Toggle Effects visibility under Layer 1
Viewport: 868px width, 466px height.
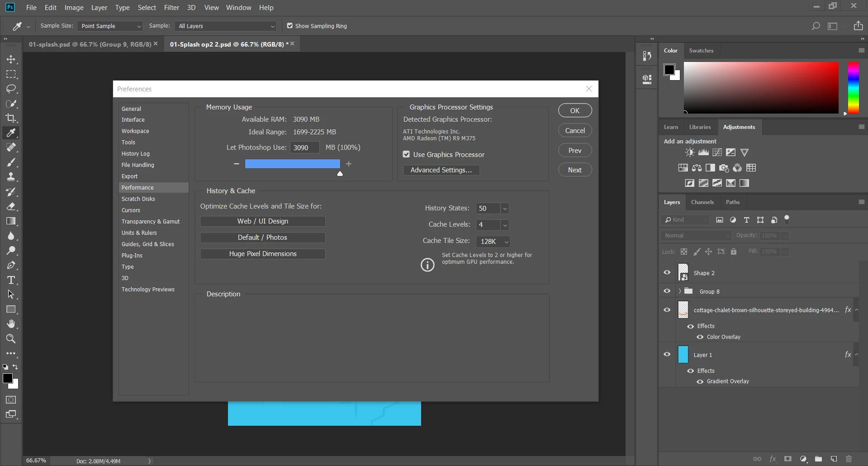(690, 371)
